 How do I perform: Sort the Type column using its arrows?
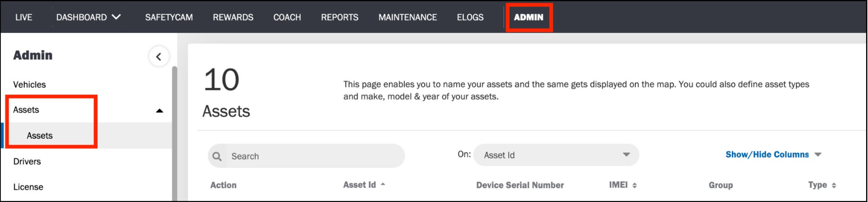tap(834, 185)
